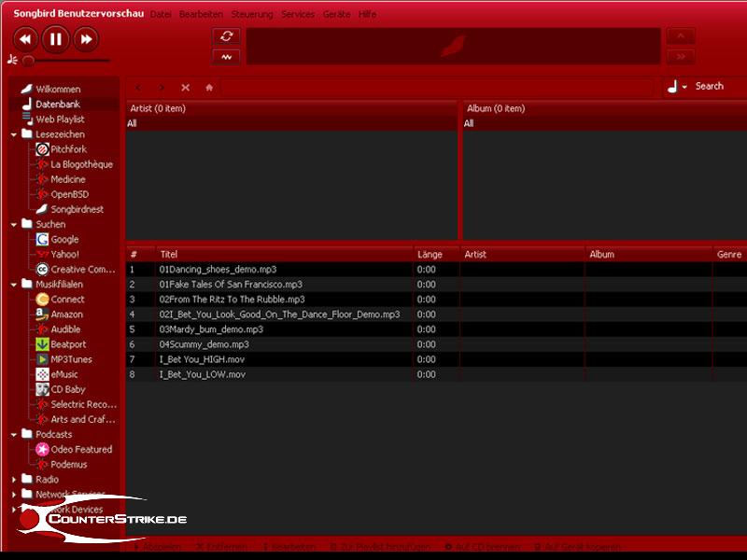Screen dimensions: 747x560
Task: Select Beatport in the sidebar
Action: point(68,344)
